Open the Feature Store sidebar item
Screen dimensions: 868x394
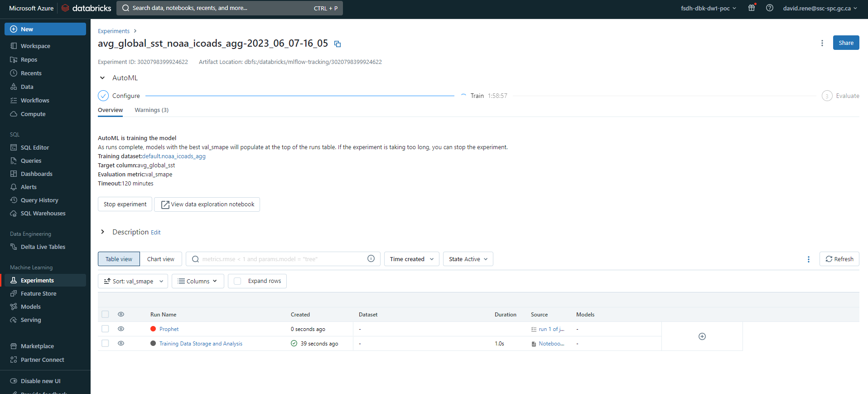(39, 294)
